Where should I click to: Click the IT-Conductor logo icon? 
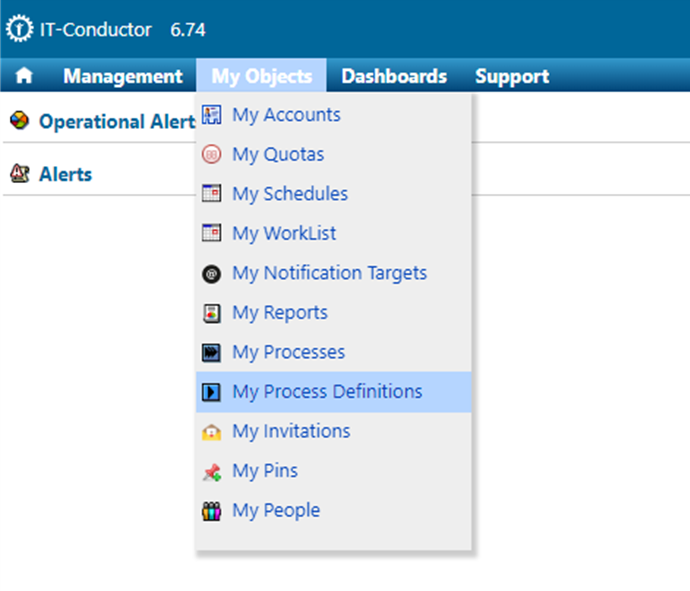click(19, 29)
